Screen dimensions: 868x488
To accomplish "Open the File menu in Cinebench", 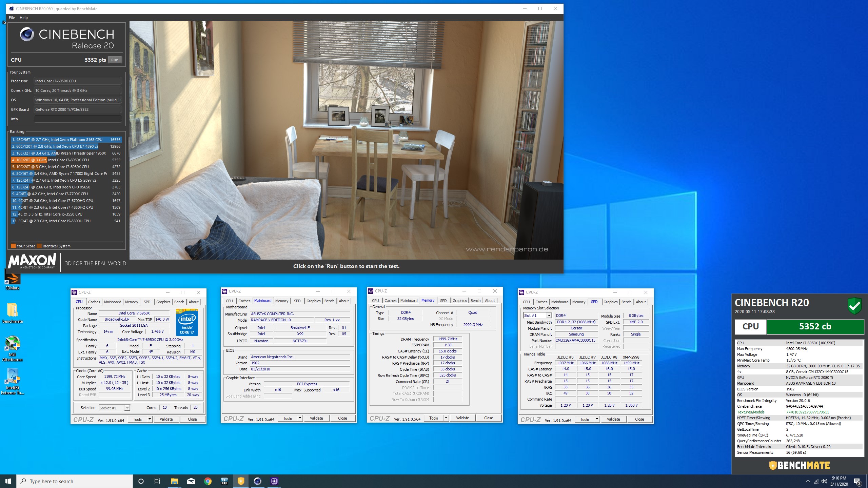I will click(12, 18).
